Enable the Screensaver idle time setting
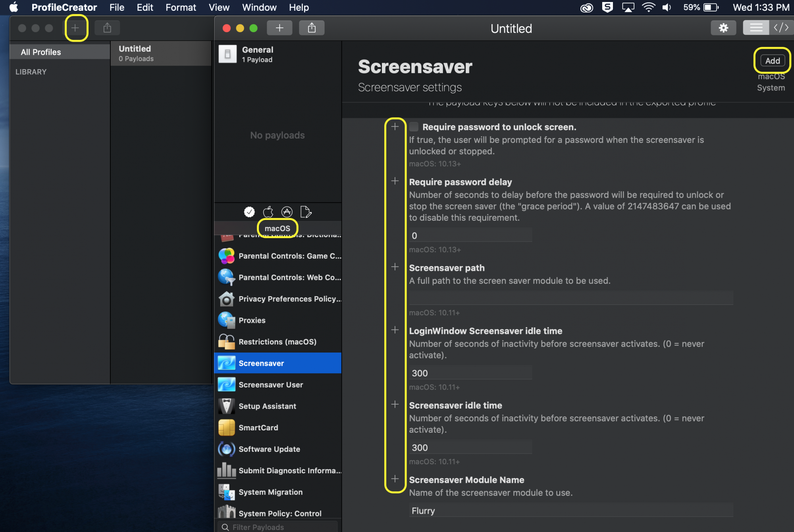 click(x=395, y=404)
